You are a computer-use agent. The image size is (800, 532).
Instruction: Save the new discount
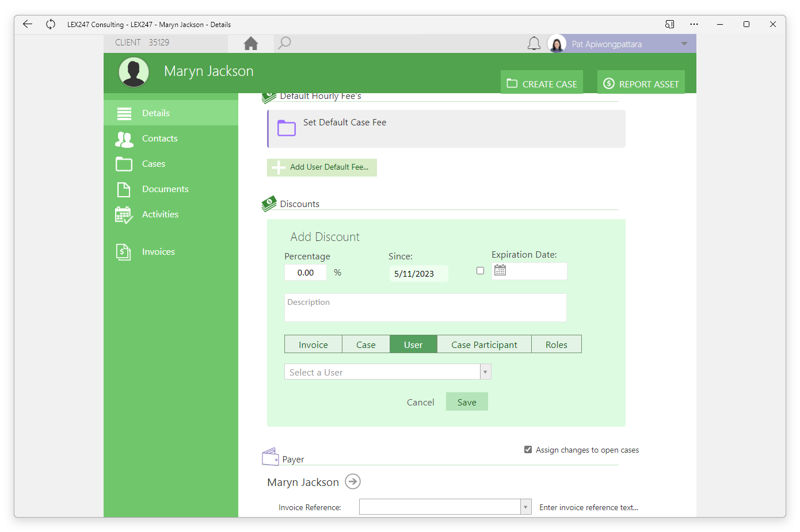point(467,402)
